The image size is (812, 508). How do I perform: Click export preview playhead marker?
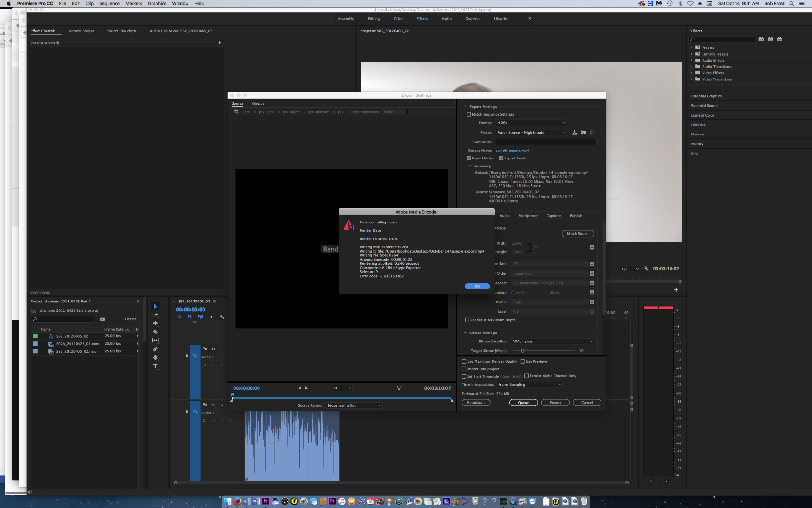pos(232,395)
